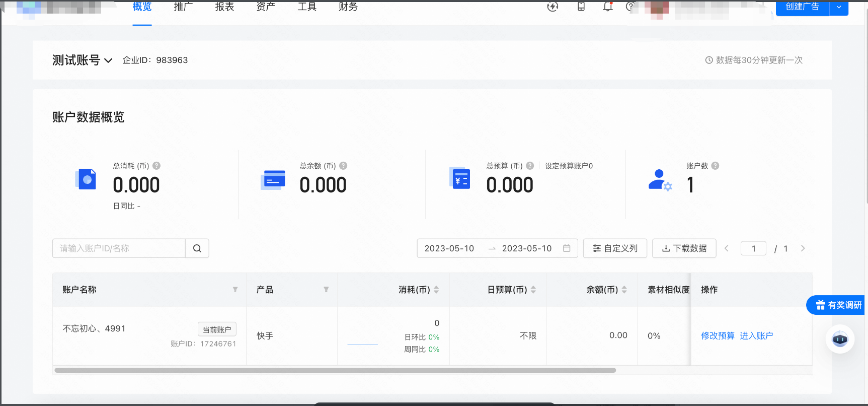Show help tooltip for 总消耗 (币)

pyautogui.click(x=156, y=166)
